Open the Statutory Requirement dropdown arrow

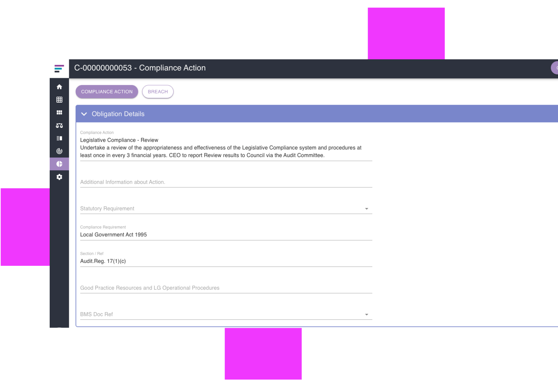click(366, 209)
